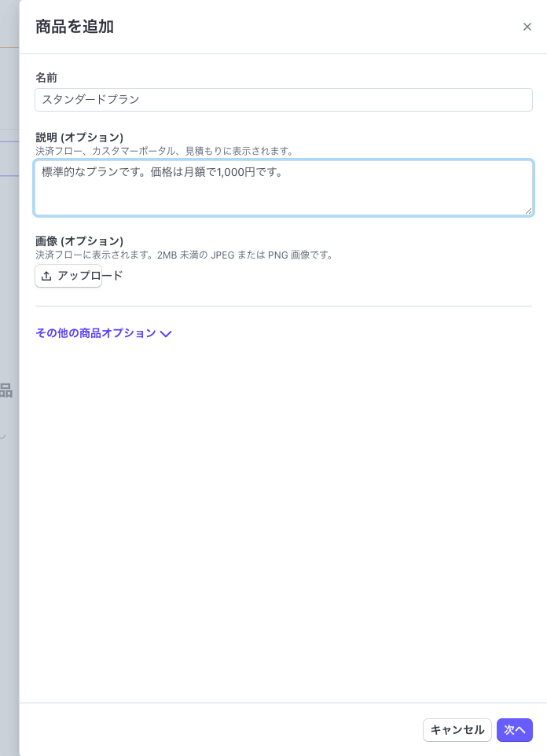Image resolution: width=547 pixels, height=756 pixels.
Task: Click the 名前 field label
Action: click(46, 77)
